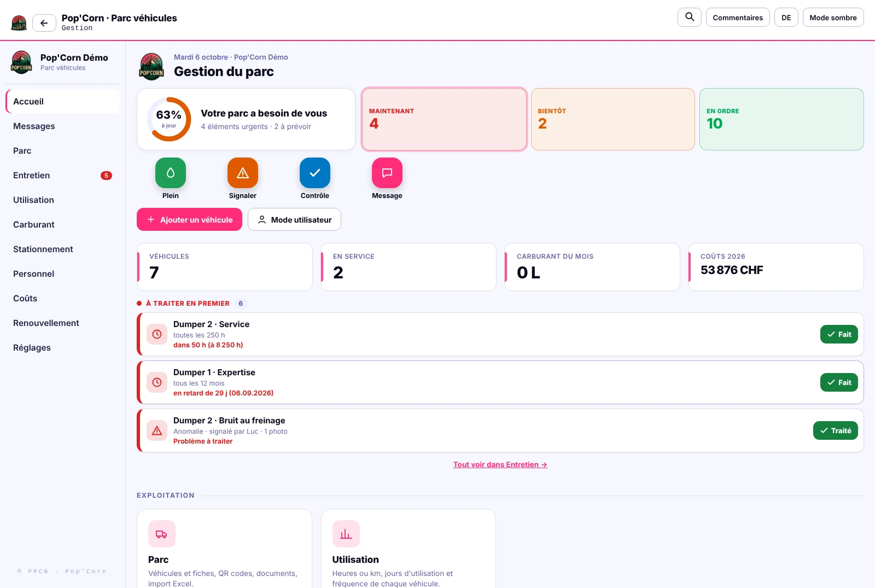
Task: Click the truck icon in Parc card
Action: [x=162, y=534]
